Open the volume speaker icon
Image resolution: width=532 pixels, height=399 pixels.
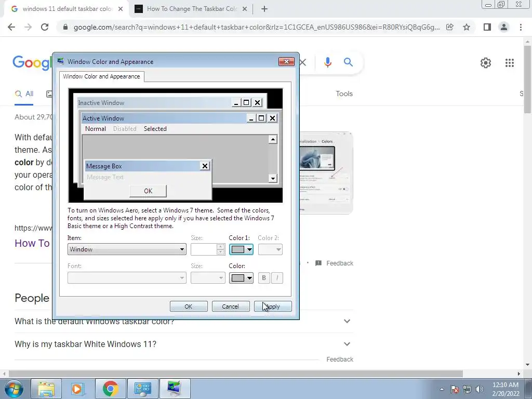coord(480,389)
